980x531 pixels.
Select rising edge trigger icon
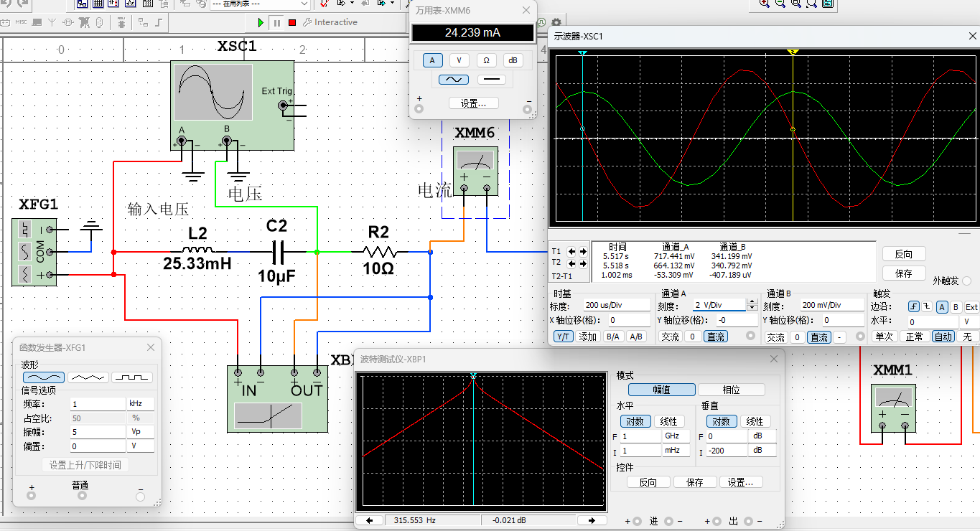click(913, 306)
